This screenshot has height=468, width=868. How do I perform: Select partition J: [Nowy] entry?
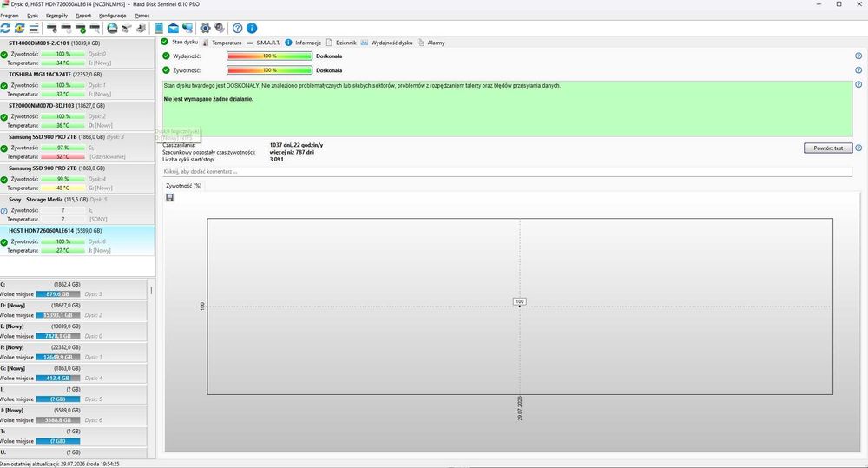[x=74, y=415]
